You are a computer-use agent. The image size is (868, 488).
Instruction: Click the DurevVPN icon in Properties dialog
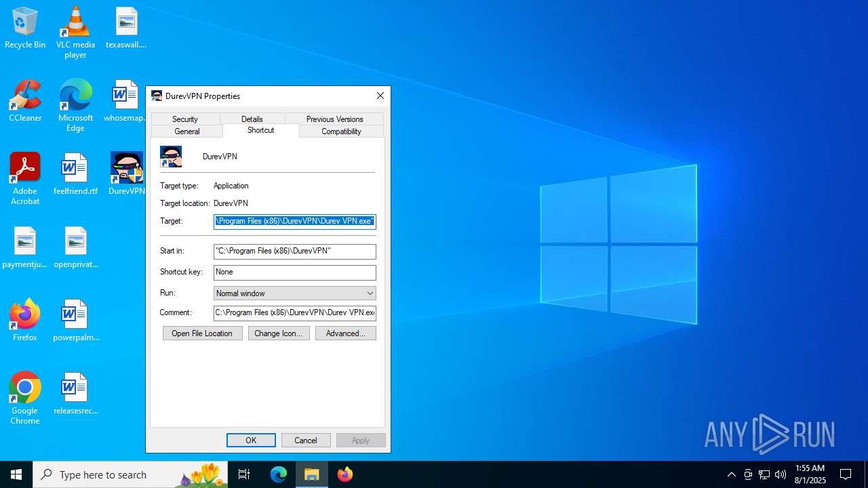pyautogui.click(x=171, y=157)
